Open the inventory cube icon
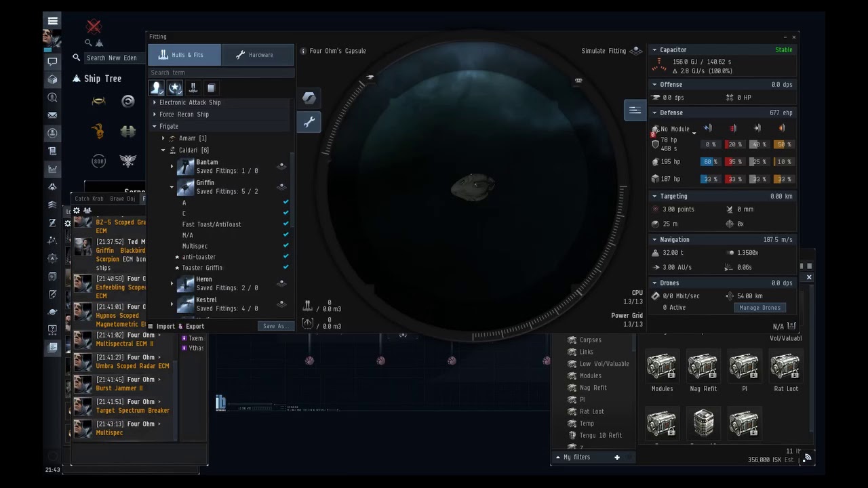This screenshot has height=488, width=868. pos(52,79)
